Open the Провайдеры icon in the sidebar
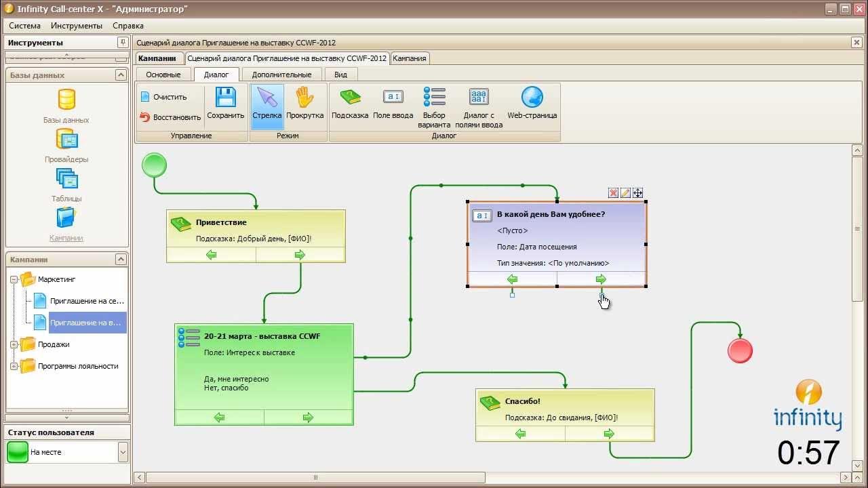Screen dimensions: 868x488 (66, 139)
